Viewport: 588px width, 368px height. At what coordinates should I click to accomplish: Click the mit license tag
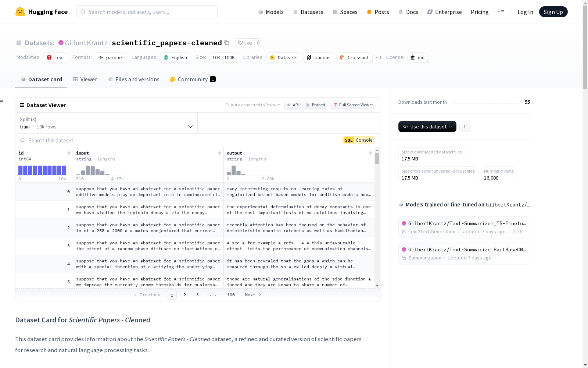click(x=418, y=57)
